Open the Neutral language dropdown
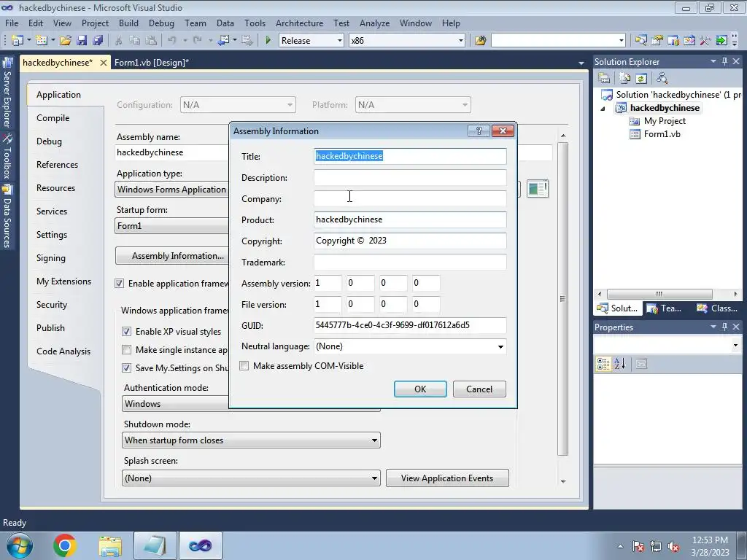This screenshot has width=747, height=560. [500, 346]
